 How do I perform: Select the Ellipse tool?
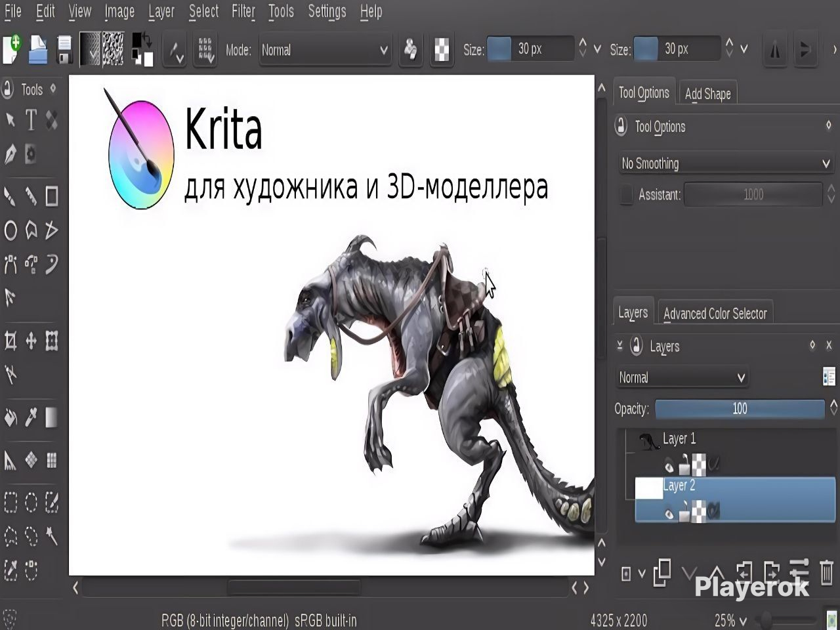tap(10, 230)
